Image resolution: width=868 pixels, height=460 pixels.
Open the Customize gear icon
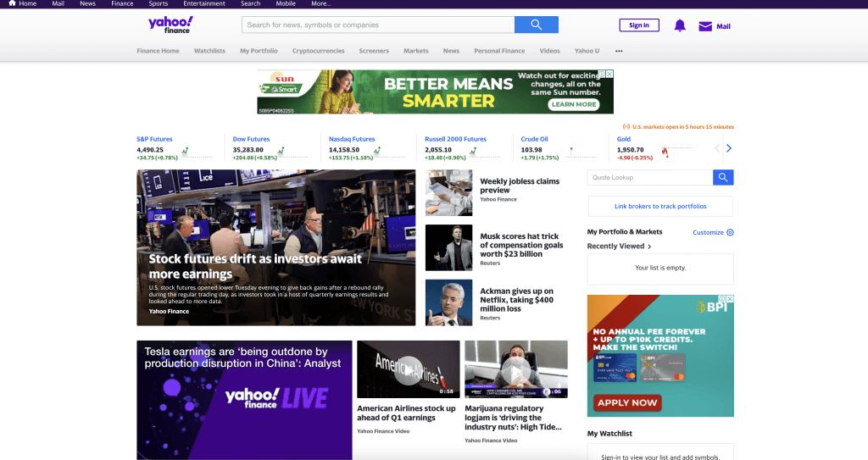[x=730, y=232]
